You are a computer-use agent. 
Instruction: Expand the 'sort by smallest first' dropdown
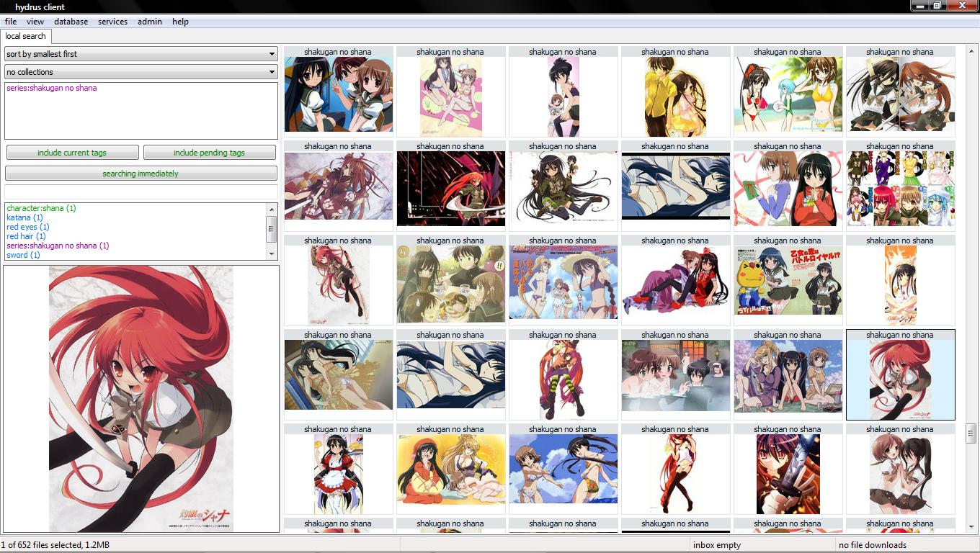[141, 54]
